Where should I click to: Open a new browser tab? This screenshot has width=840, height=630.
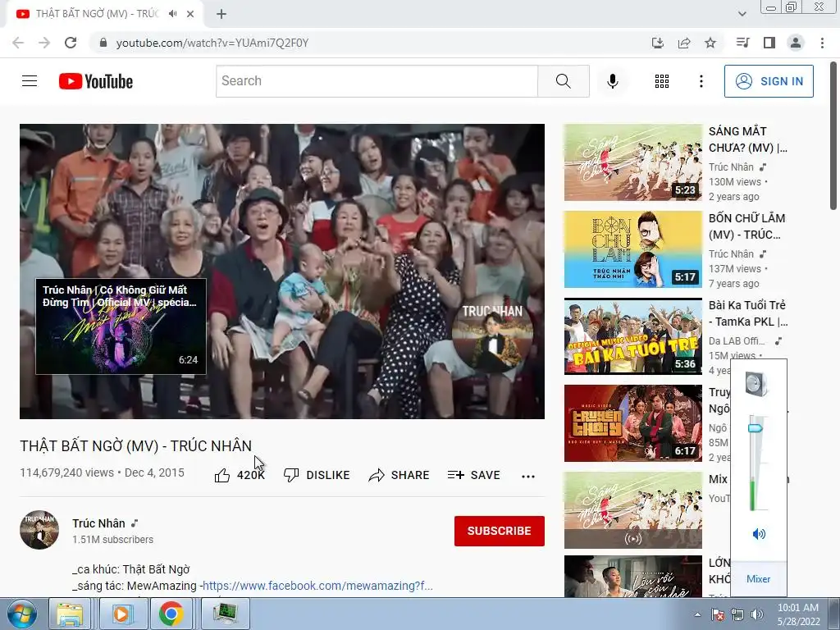click(x=221, y=14)
